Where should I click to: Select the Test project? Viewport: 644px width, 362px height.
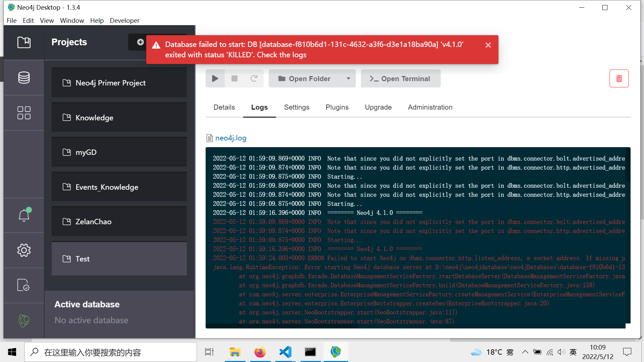coord(119,259)
